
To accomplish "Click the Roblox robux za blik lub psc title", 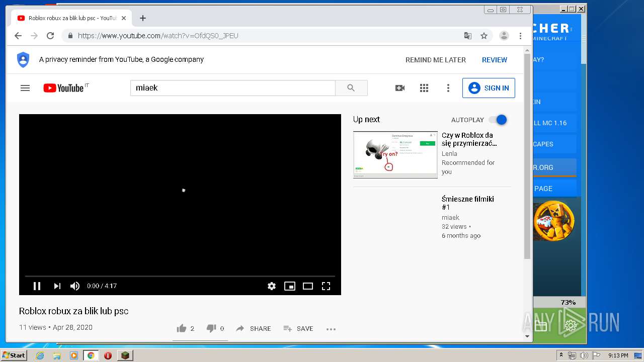I will pos(74,311).
